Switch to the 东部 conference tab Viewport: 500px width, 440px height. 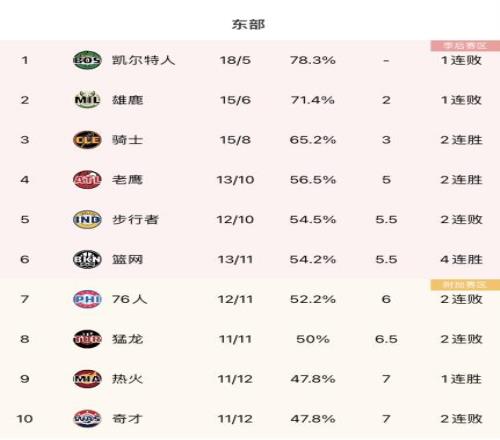click(x=248, y=24)
